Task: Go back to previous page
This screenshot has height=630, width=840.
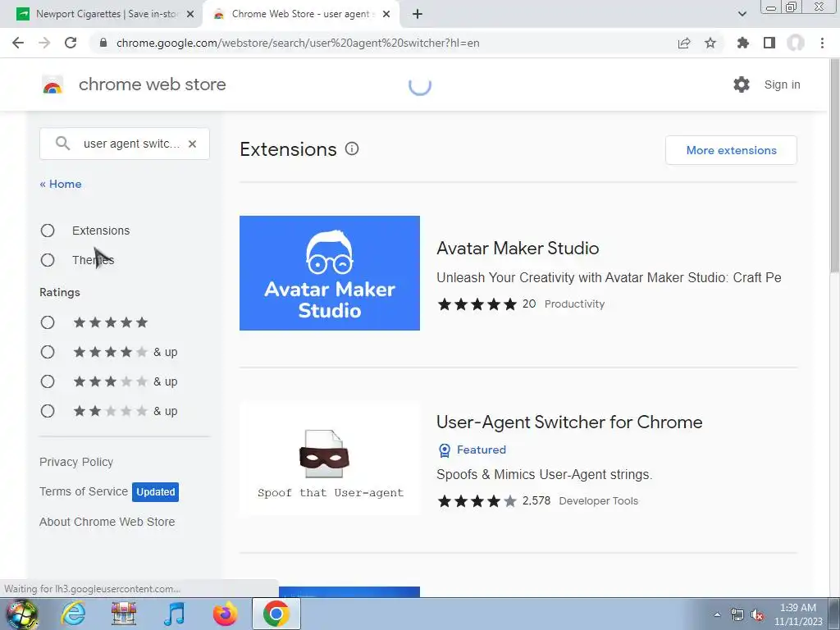Action: point(18,43)
